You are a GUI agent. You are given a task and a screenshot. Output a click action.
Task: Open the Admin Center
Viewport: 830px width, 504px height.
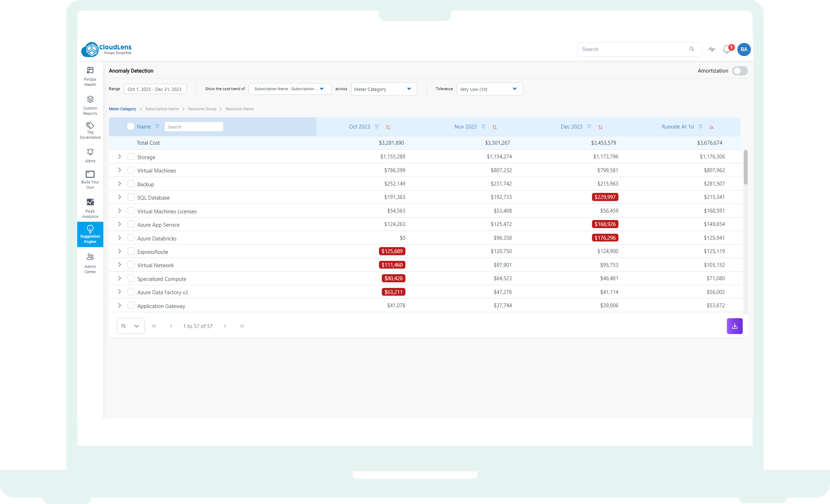coord(90,263)
